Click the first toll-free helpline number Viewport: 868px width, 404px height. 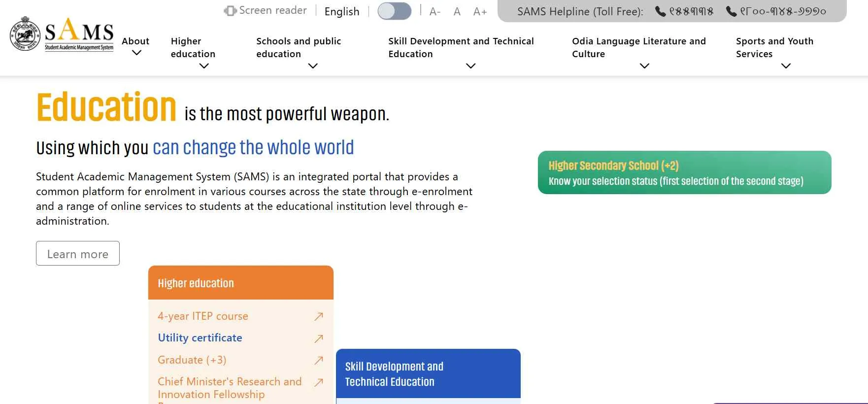coord(691,11)
